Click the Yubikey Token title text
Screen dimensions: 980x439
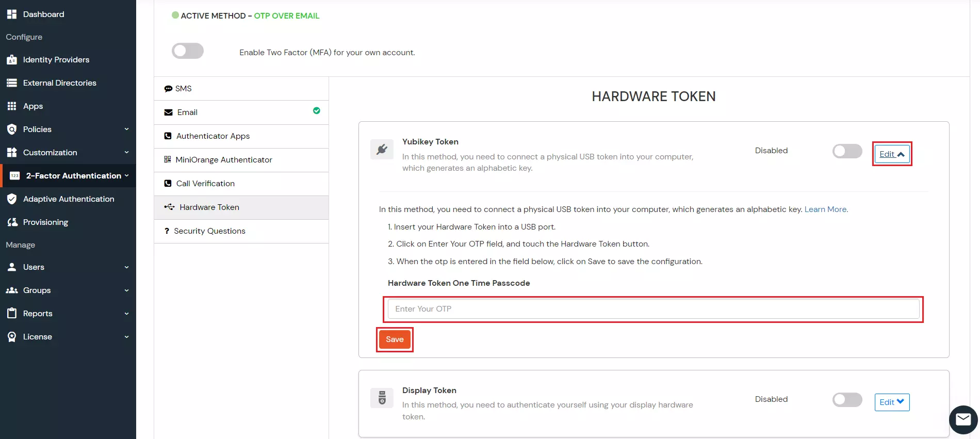tap(430, 142)
